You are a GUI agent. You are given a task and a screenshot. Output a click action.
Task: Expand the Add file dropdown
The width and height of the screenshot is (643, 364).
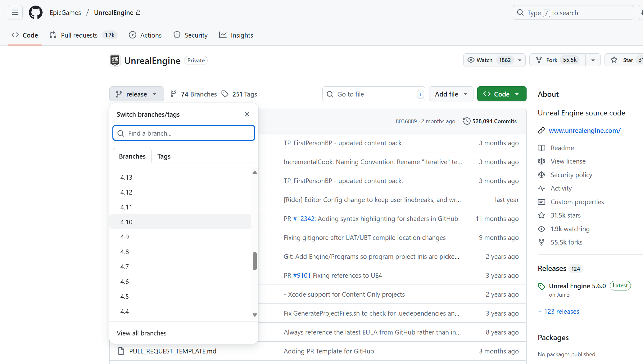tap(451, 94)
